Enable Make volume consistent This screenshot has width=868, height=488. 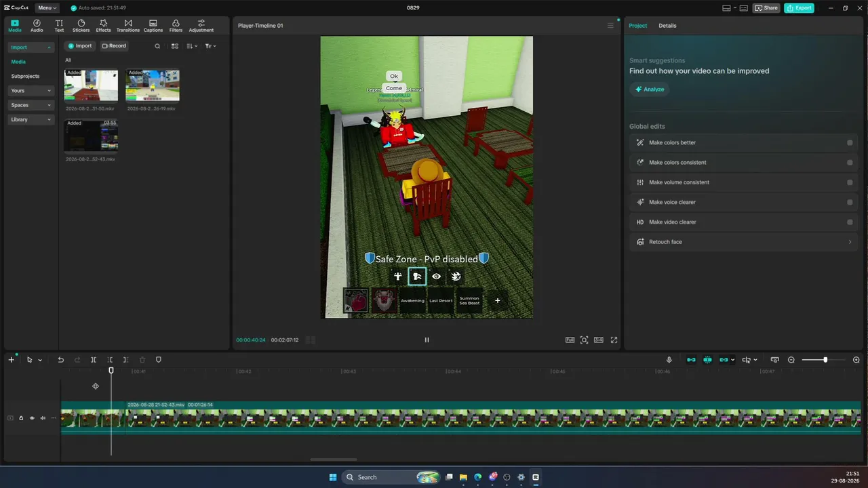(x=850, y=182)
